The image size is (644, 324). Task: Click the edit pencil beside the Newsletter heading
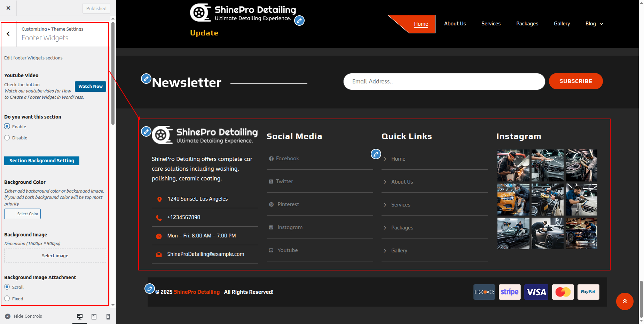pyautogui.click(x=146, y=79)
